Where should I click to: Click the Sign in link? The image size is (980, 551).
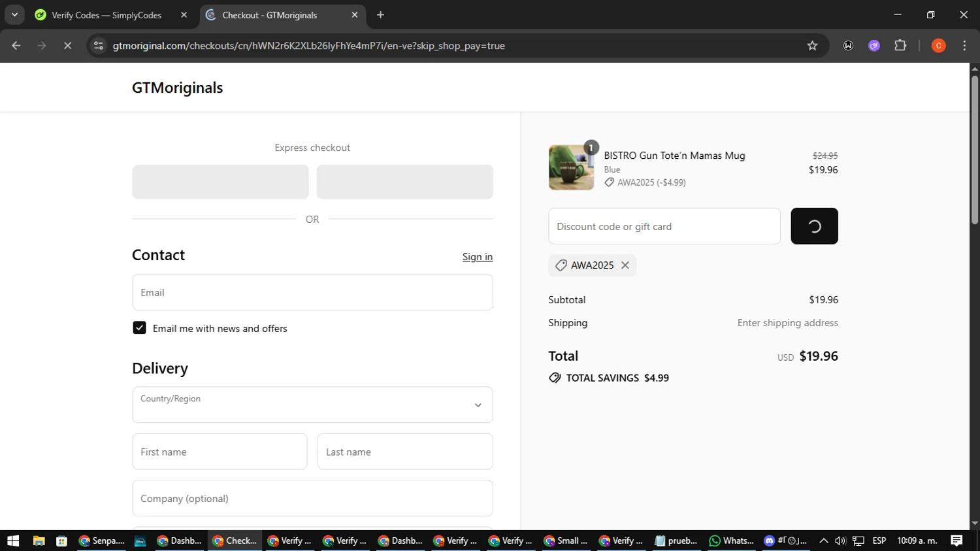pyautogui.click(x=478, y=257)
